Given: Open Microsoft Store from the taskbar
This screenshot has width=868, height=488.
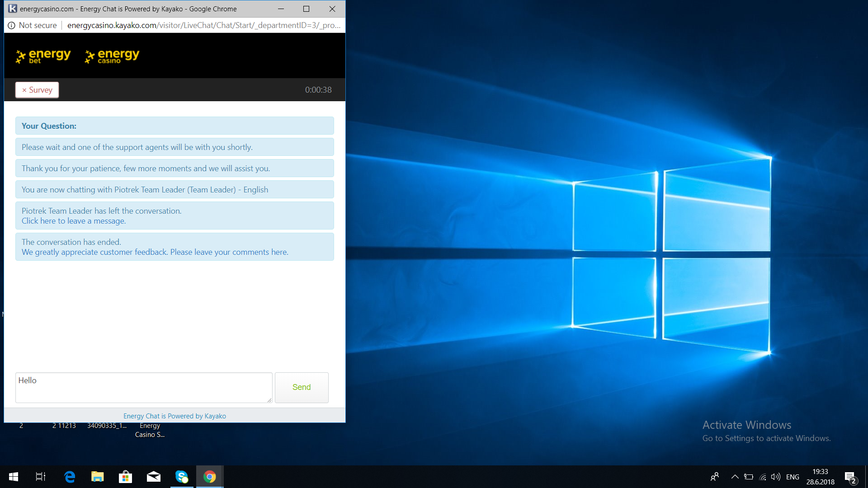Looking at the screenshot, I should click(125, 477).
